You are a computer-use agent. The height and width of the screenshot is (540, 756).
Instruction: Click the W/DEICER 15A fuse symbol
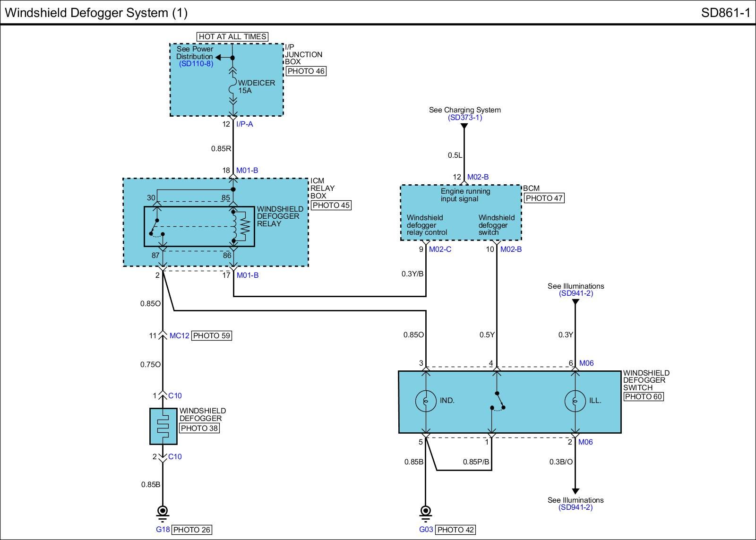click(x=232, y=87)
